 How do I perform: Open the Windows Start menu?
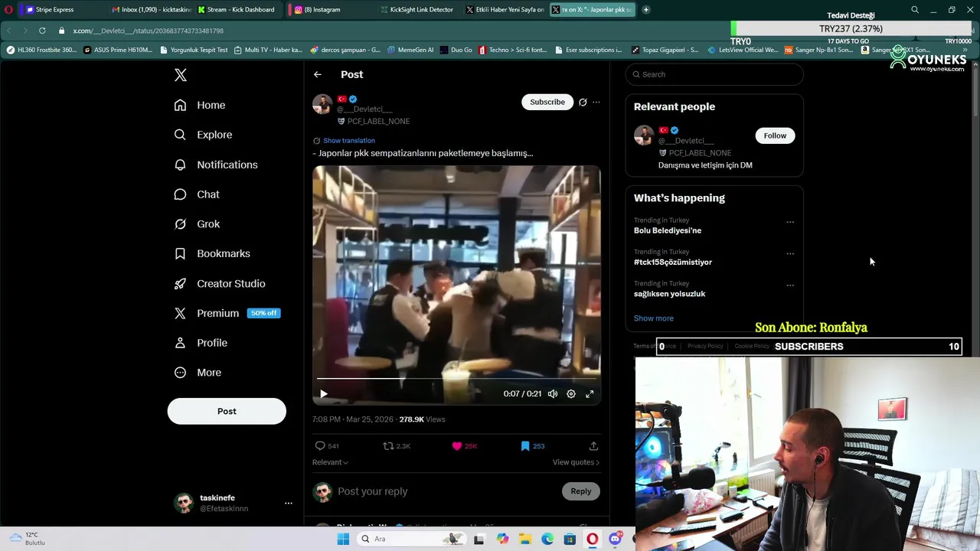[x=343, y=539]
